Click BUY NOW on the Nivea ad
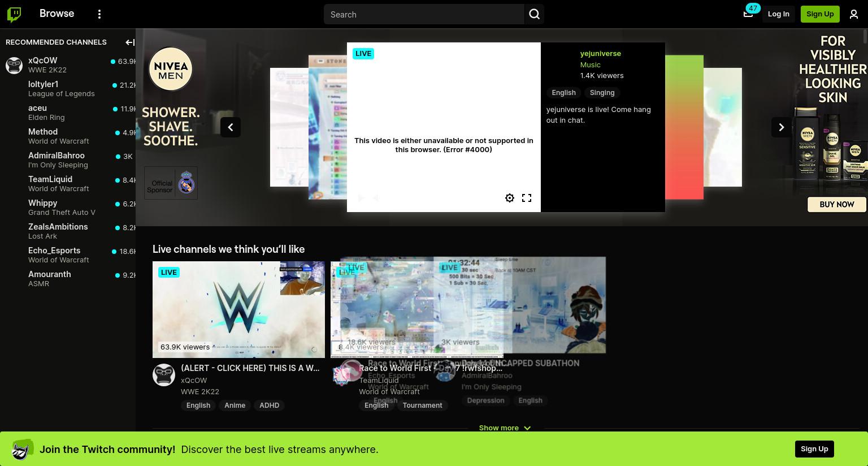 pos(837,204)
